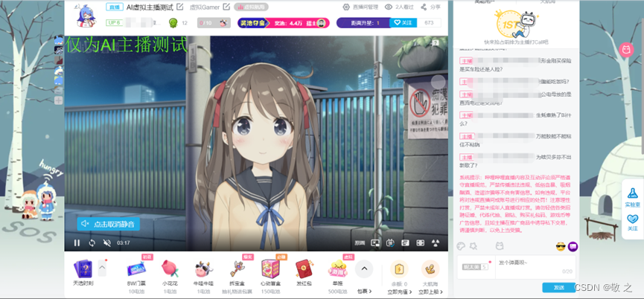
Task: Click the star badge icon above chat input
Action: click(x=474, y=245)
